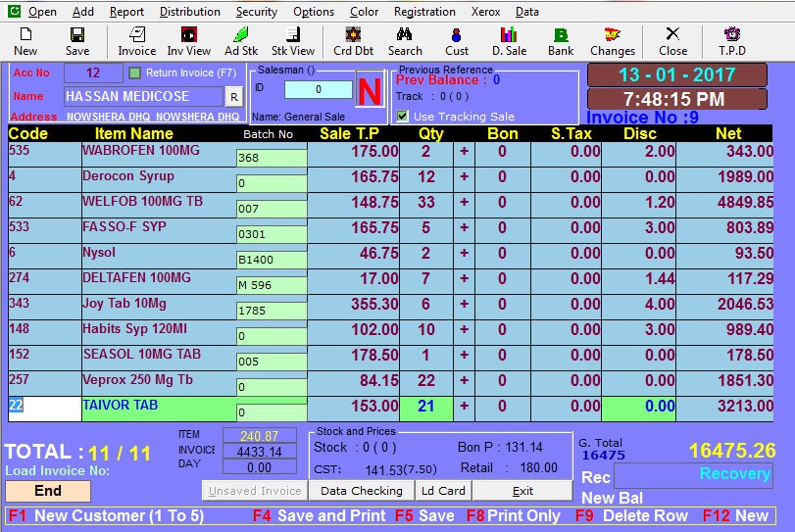Image resolution: width=795 pixels, height=532 pixels.
Task: Click the date display 13 - 01 - 2017
Action: (676, 75)
